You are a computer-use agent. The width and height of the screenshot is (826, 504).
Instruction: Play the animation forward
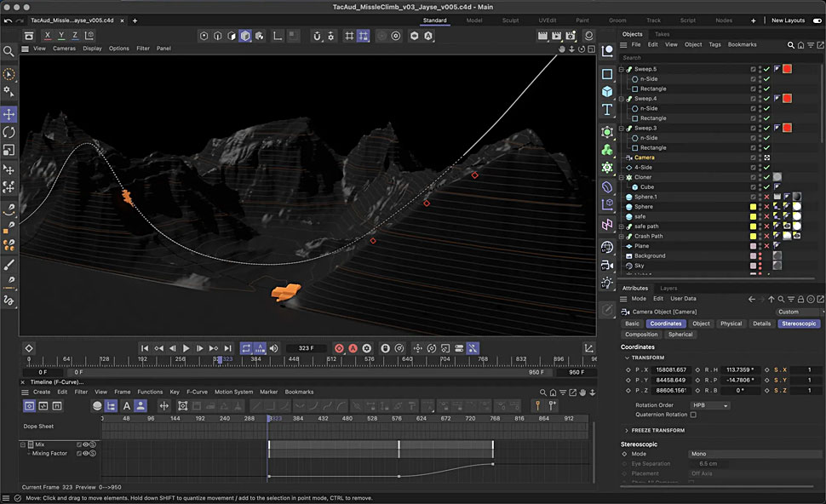[186, 348]
